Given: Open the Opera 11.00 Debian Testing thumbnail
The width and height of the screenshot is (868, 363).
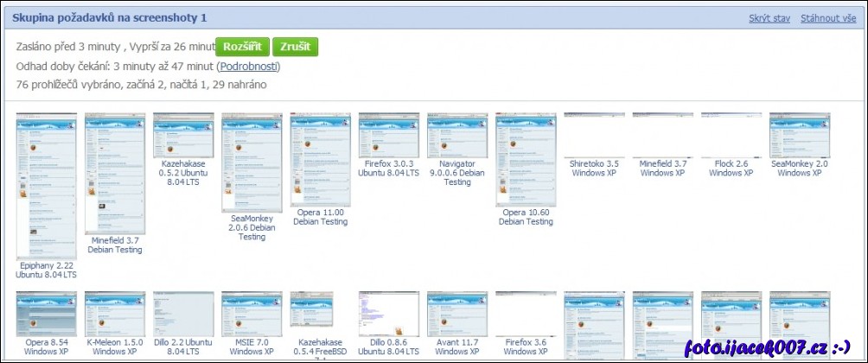Looking at the screenshot, I should click(320, 159).
